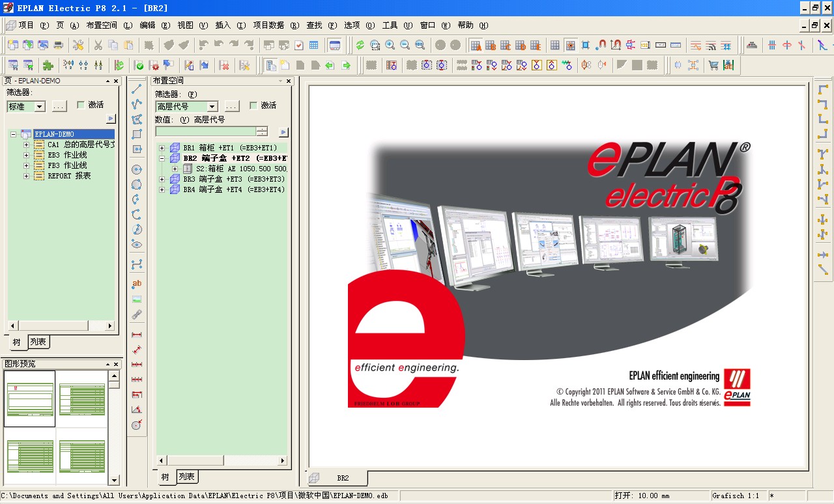Click the Print icon in toolbar
The image size is (834, 504).
(x=59, y=45)
